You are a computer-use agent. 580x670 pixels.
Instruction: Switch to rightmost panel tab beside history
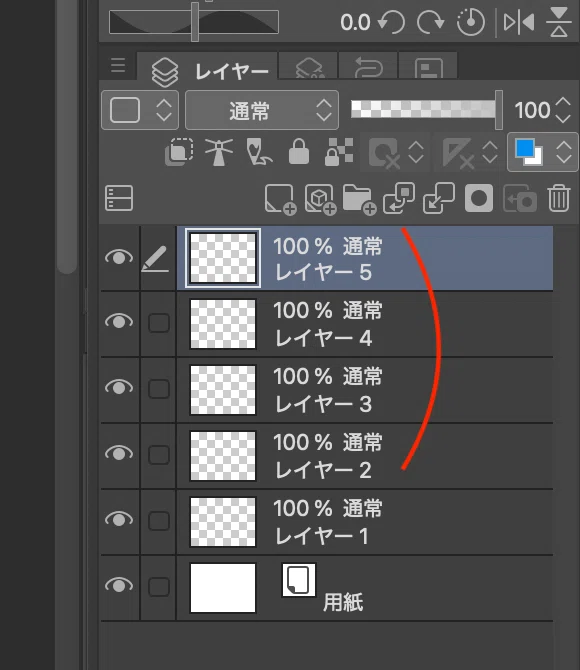pyautogui.click(x=428, y=67)
